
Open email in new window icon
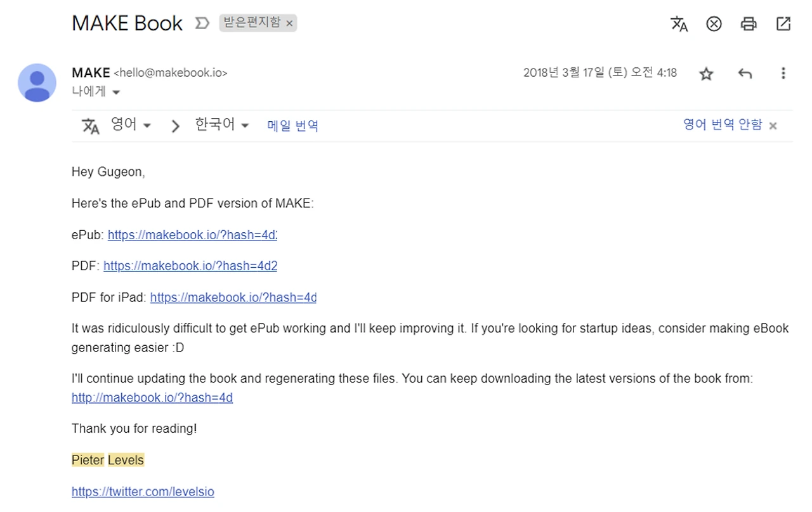coord(783,23)
